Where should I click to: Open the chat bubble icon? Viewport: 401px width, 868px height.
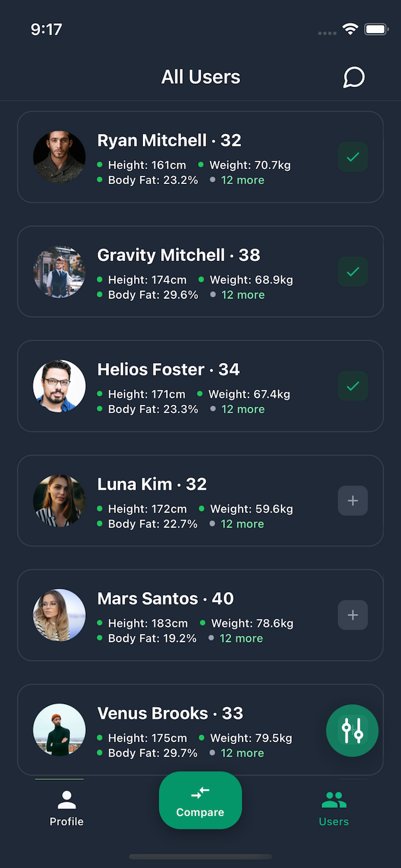pos(353,77)
